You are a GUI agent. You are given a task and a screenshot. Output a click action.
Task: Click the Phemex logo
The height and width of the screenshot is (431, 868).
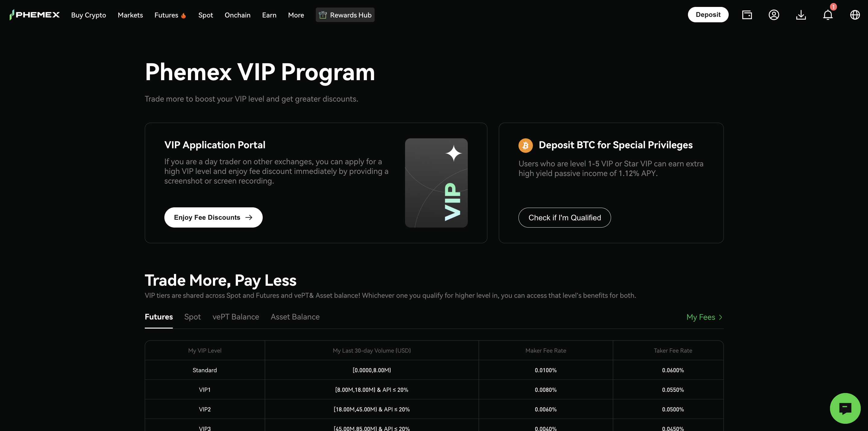(x=34, y=14)
